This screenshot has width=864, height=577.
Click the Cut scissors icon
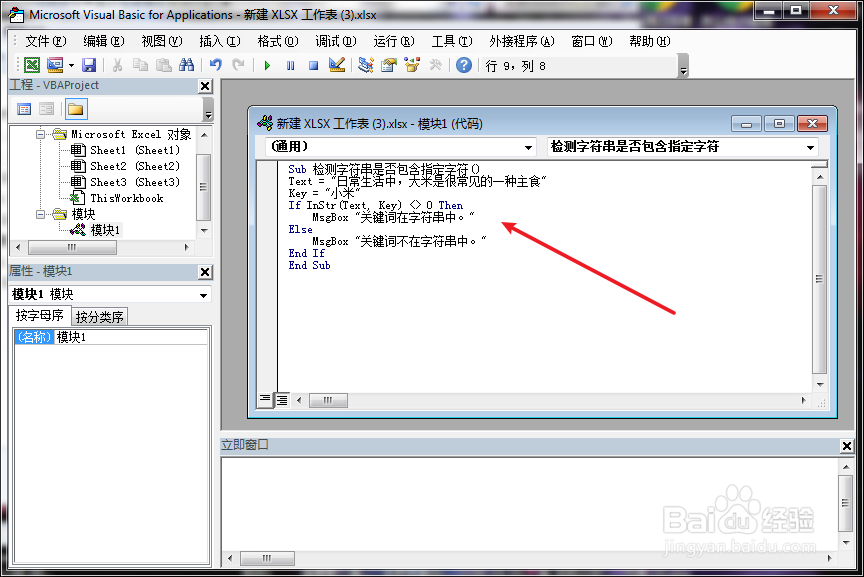click(117, 65)
